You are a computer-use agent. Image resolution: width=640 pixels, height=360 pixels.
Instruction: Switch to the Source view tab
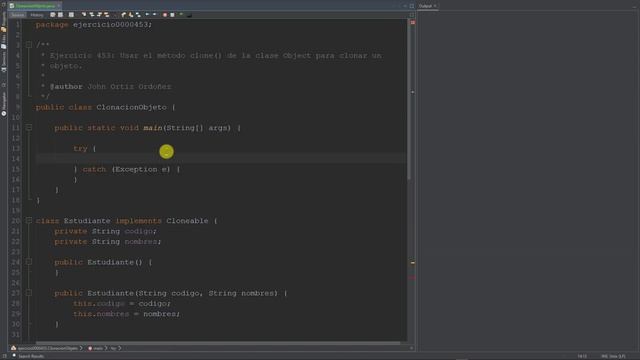(x=18, y=15)
